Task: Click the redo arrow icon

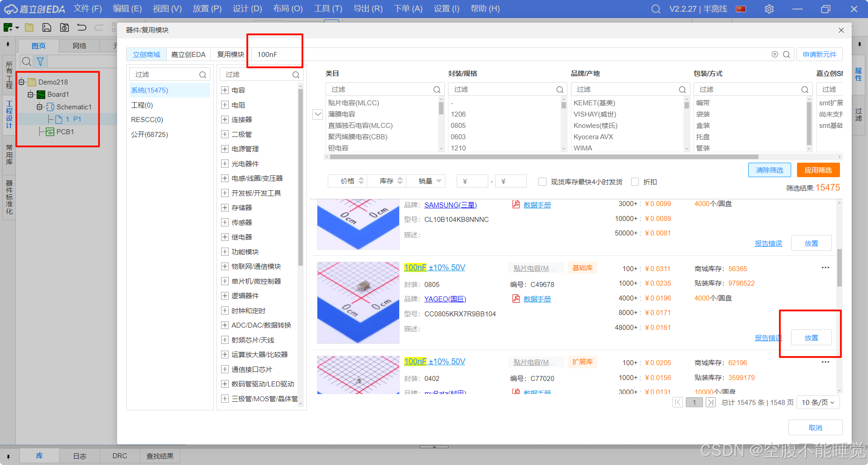Action: (x=99, y=28)
